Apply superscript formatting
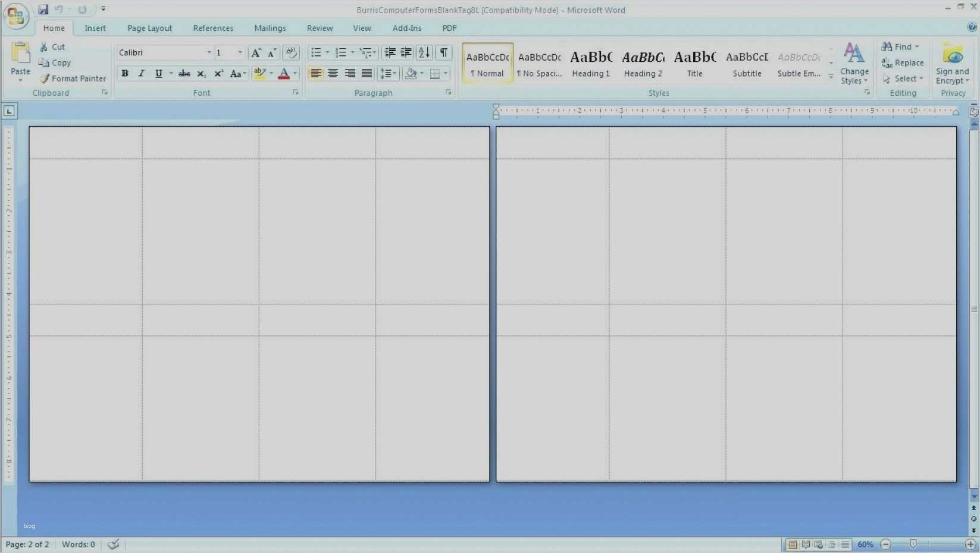Viewport: 980px width, 553px height. point(219,74)
